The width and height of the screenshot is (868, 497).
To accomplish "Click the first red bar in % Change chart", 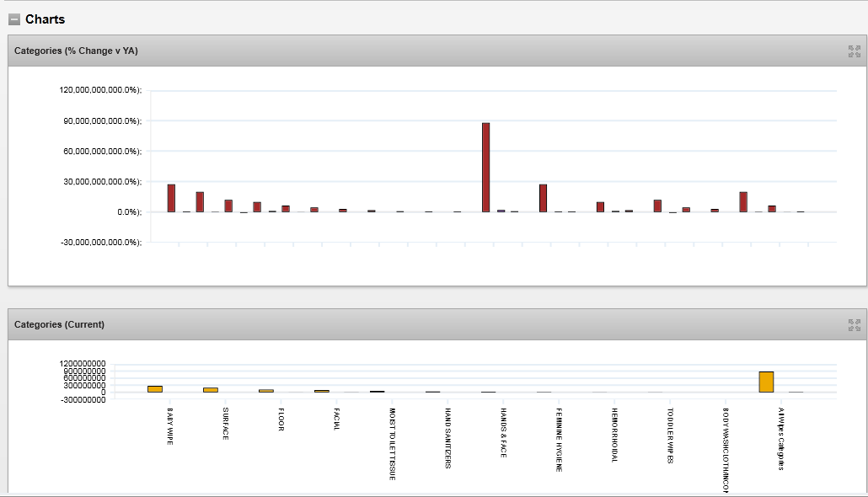I will [171, 198].
